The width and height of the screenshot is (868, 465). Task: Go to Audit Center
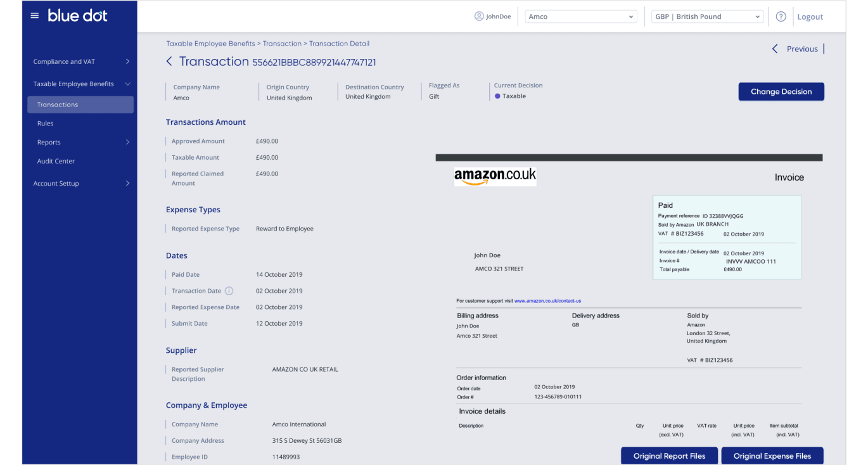tap(56, 162)
